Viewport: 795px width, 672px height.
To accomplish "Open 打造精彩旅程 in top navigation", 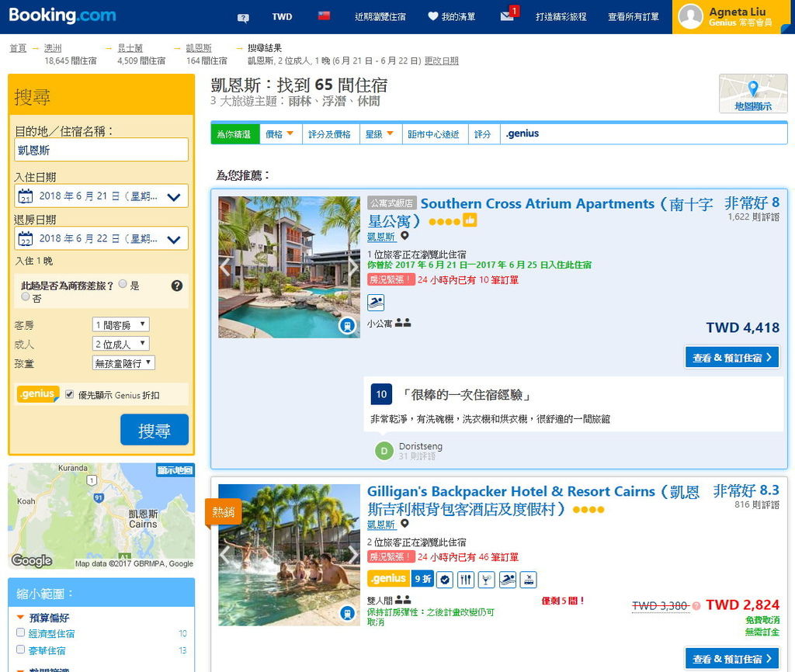I will pyautogui.click(x=561, y=17).
